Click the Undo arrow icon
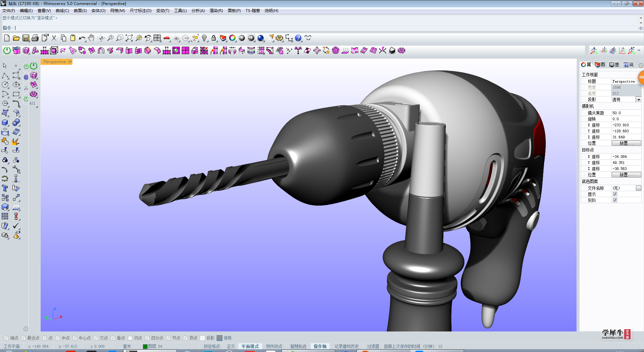644x352 pixels. point(82,38)
